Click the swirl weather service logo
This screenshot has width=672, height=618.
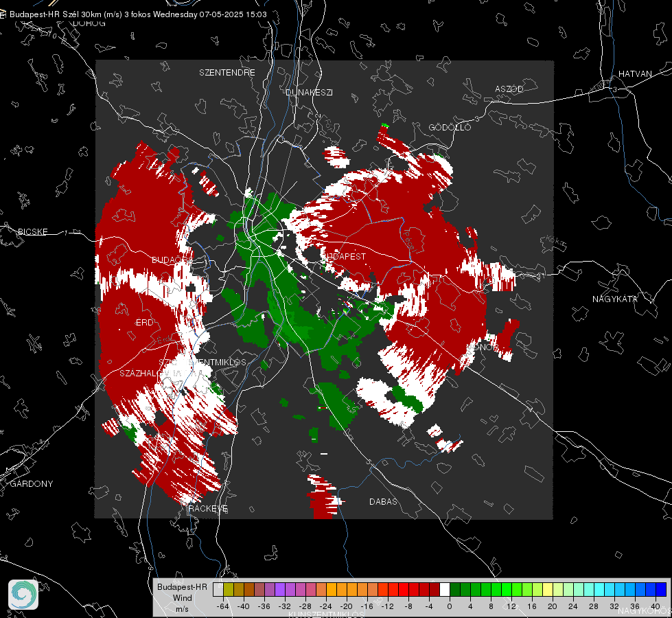click(23, 595)
